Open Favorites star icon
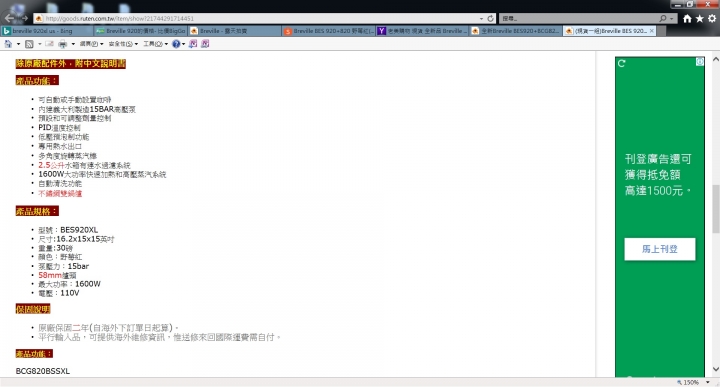The width and height of the screenshot is (720, 387). tap(699, 18)
